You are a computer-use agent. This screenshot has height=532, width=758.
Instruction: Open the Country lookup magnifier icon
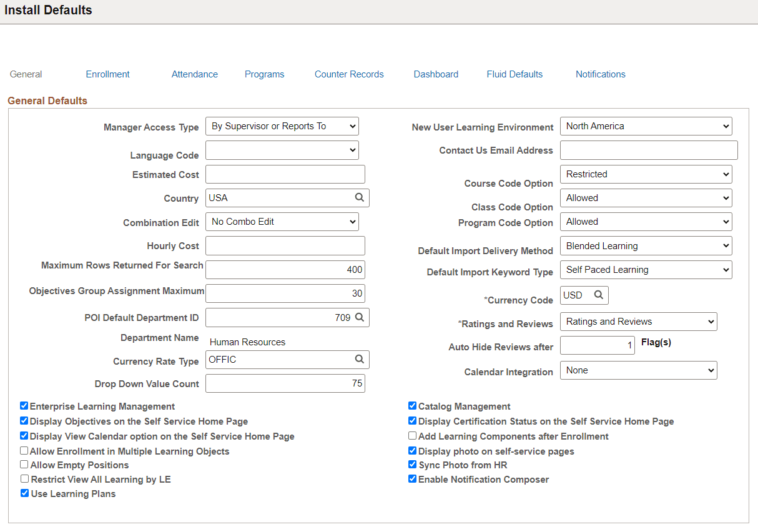[x=360, y=197]
